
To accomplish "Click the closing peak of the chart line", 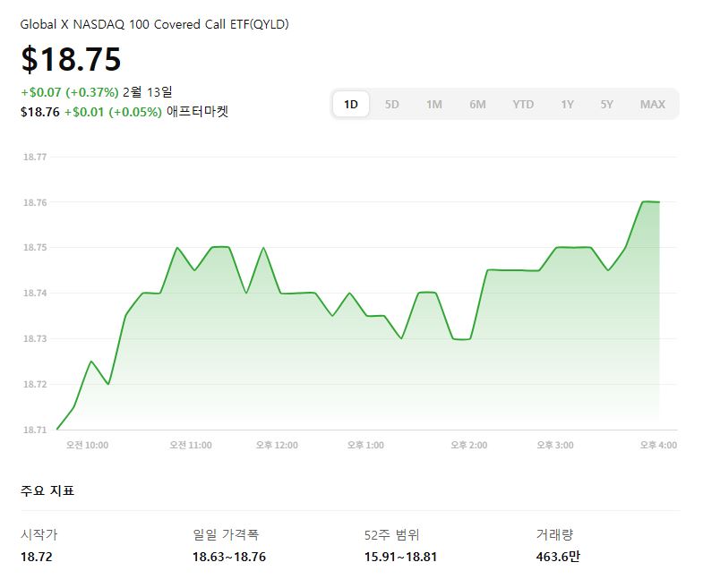I will pyautogui.click(x=651, y=202).
